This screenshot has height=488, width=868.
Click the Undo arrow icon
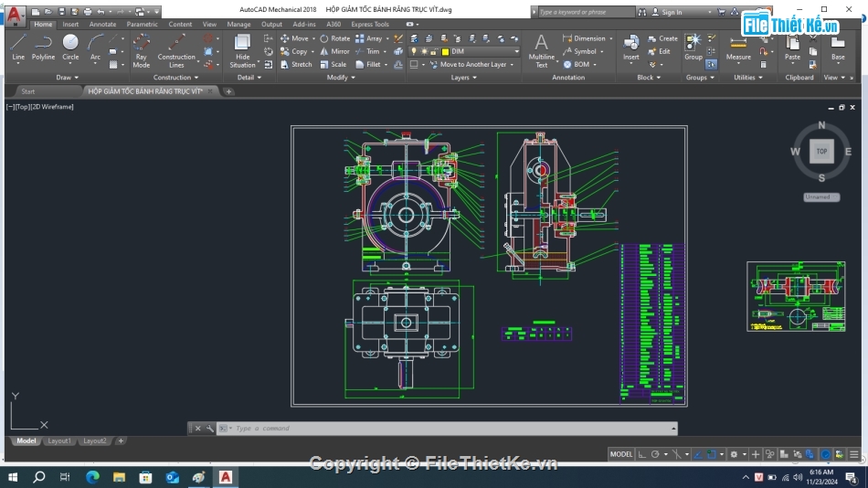(101, 12)
